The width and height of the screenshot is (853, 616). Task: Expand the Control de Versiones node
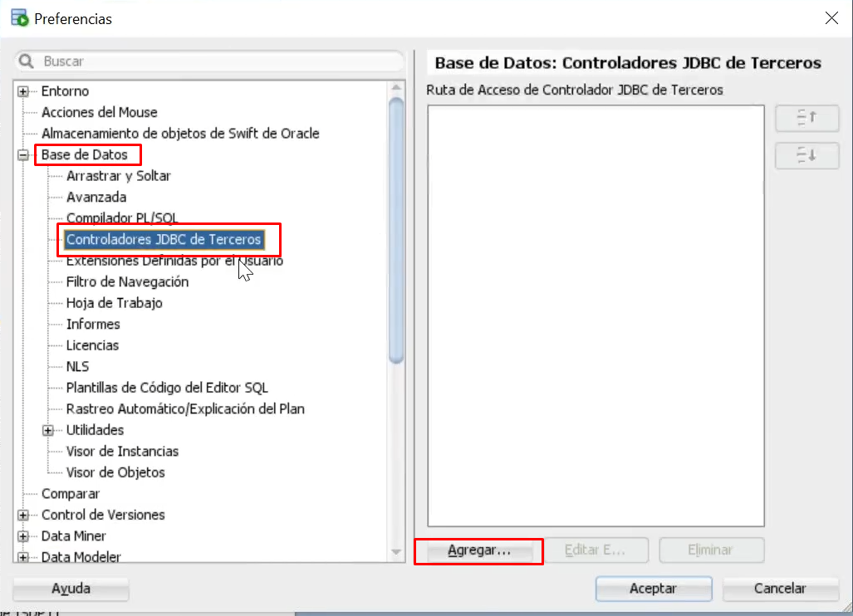pos(23,515)
